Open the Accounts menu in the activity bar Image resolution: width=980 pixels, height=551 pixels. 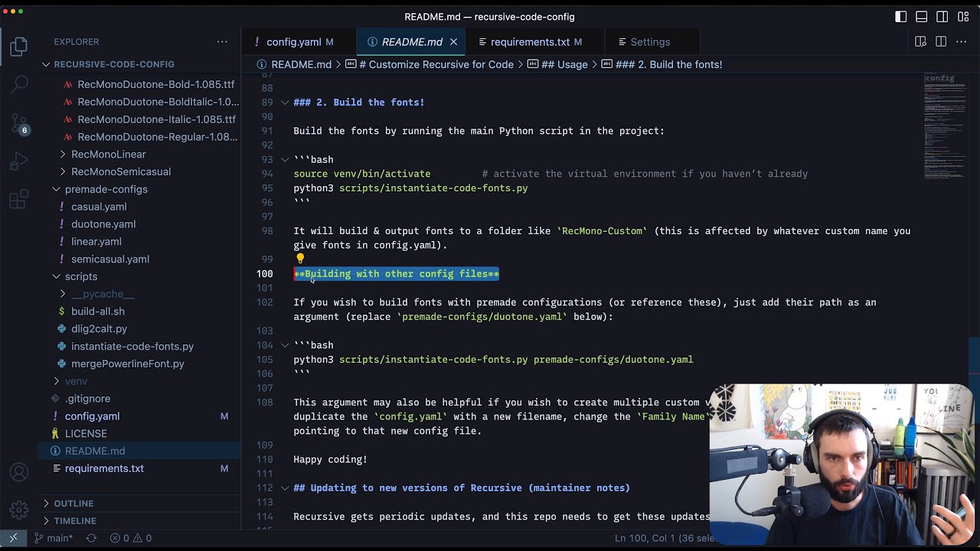click(x=19, y=473)
